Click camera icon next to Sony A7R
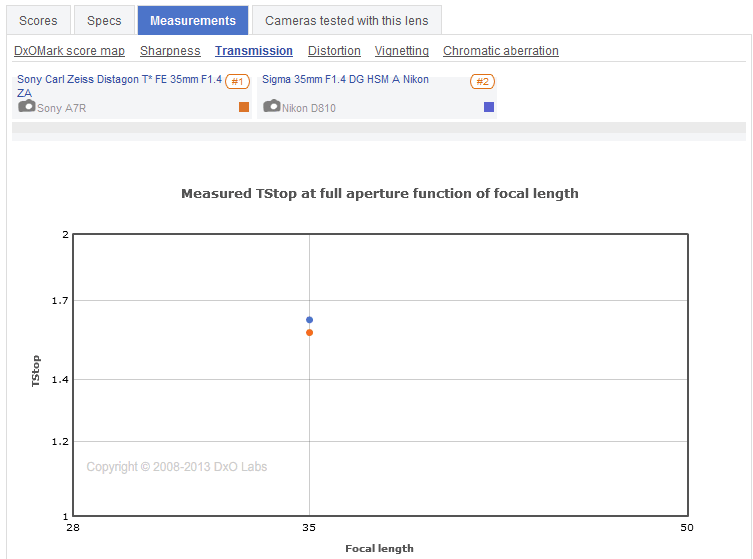The width and height of the screenshot is (753, 559). point(27,106)
